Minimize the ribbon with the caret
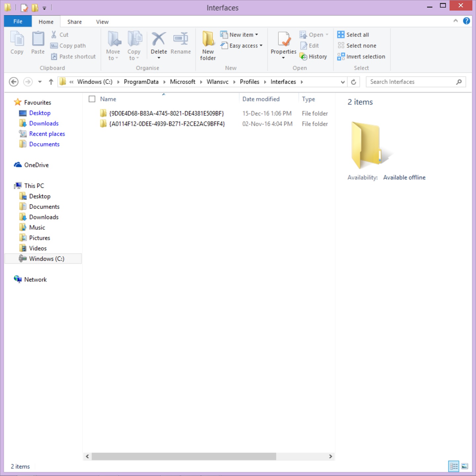476x476 pixels. 456,21
